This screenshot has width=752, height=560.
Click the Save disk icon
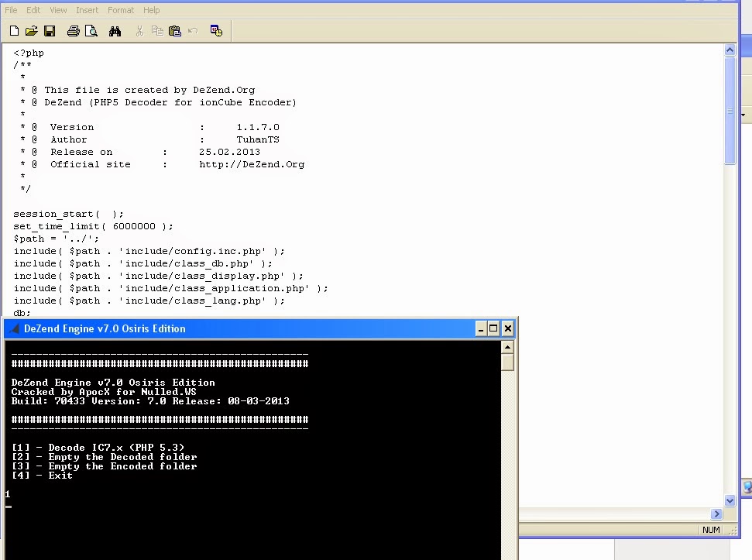(x=50, y=31)
